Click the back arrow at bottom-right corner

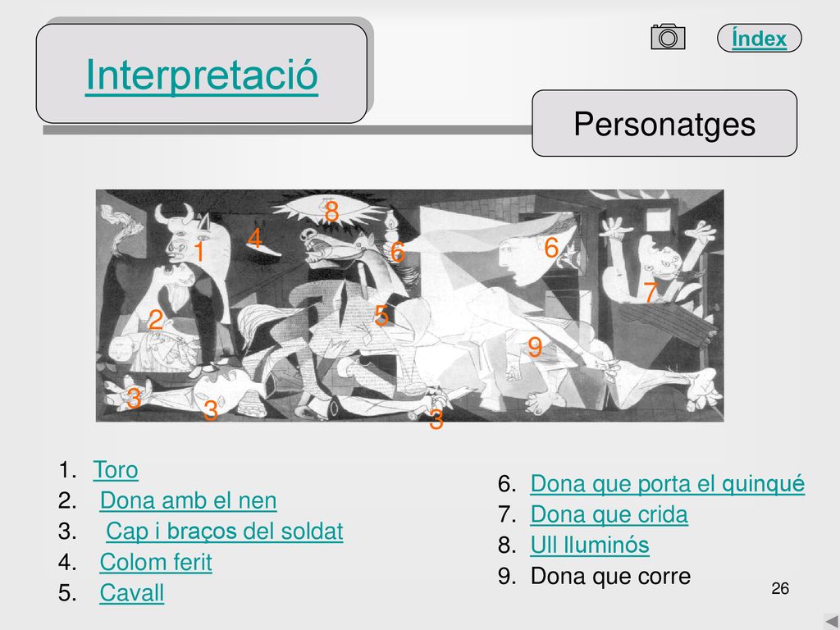click(x=832, y=622)
